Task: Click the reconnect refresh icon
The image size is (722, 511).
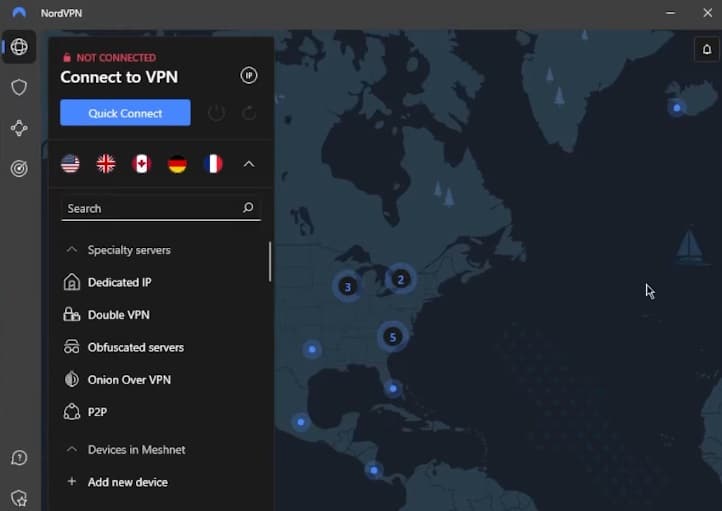Action: coord(249,113)
